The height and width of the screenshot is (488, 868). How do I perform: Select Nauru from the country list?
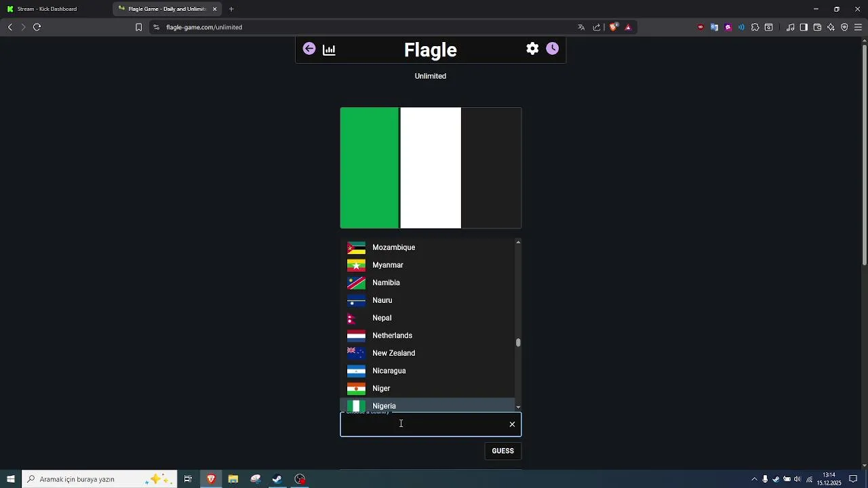pos(428,300)
